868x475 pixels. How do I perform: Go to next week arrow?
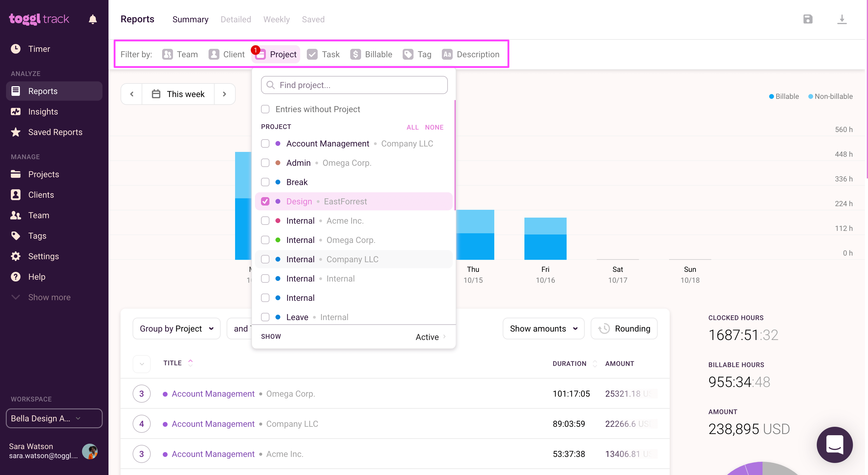pos(225,94)
